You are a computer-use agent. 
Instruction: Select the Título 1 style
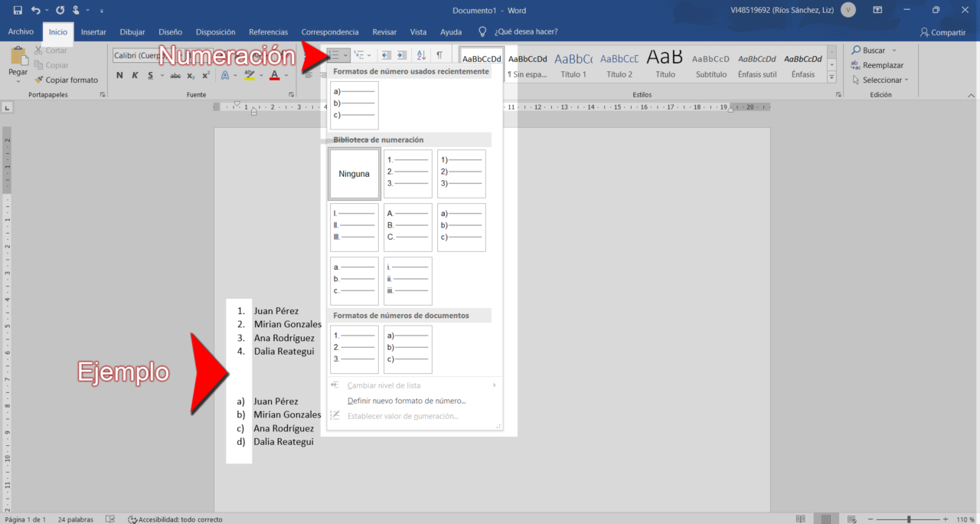[573, 65]
